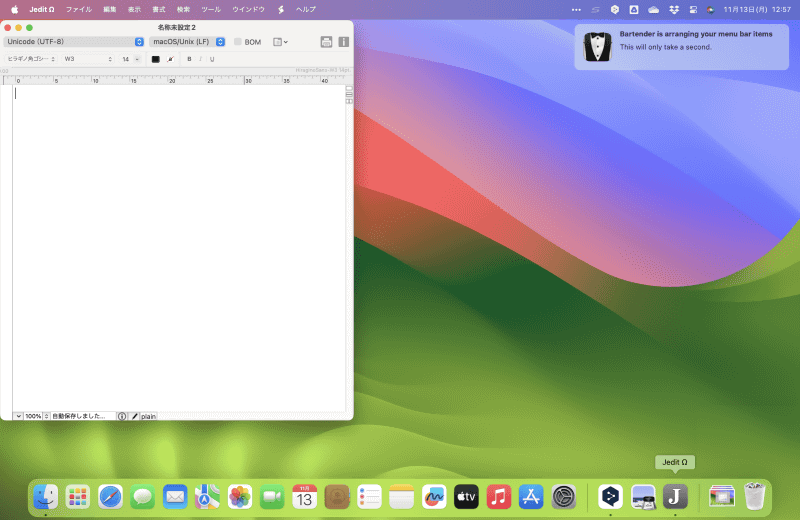Open Calendar showing 13 in the Dock
Screen dimensions: 800x520
pyautogui.click(x=305, y=497)
